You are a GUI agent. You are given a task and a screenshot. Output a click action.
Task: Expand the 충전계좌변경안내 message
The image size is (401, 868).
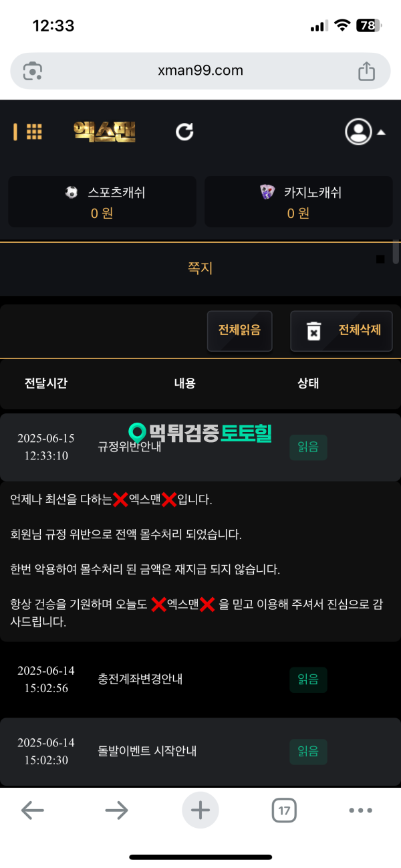(200, 679)
